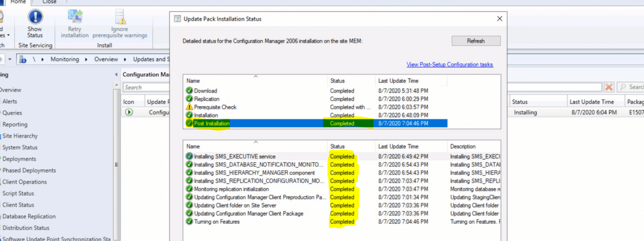This screenshot has width=644, height=241.
Task: Expand breadcrumb arrow after Overview
Action: [x=125, y=59]
